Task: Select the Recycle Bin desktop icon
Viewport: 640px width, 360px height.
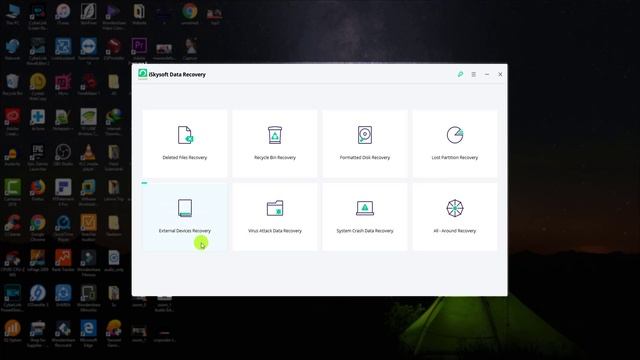Action: 13,85
